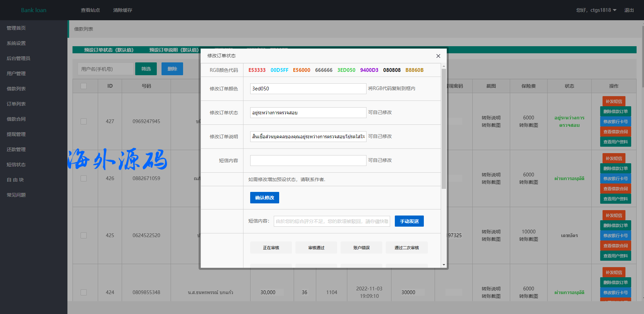Choose the 账户错误 preset status

point(361,248)
